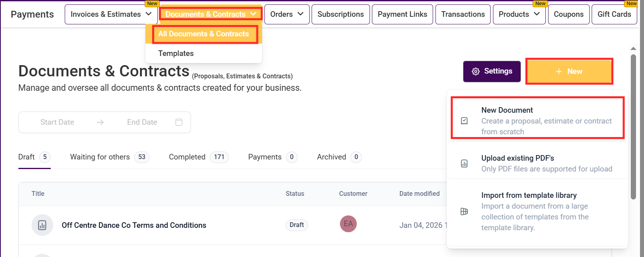Click the scrollbar up arrow
Viewport: 644px width, 257px height.
633,48
